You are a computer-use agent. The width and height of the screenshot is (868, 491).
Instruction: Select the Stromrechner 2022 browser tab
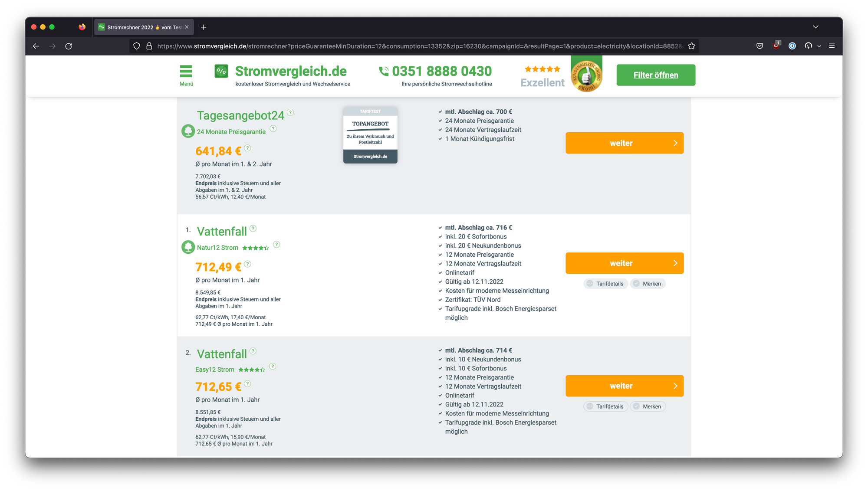(144, 27)
